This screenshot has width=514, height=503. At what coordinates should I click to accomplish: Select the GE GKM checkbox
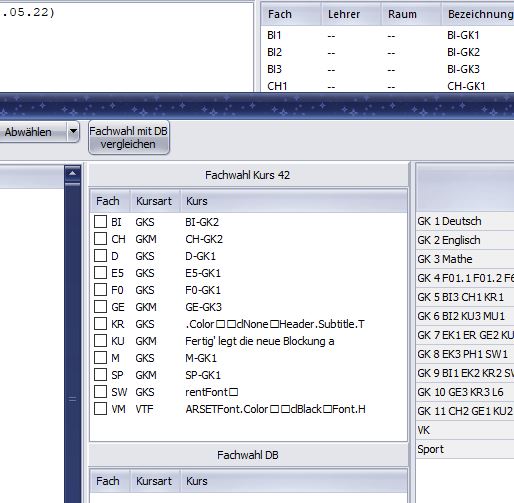coord(100,307)
